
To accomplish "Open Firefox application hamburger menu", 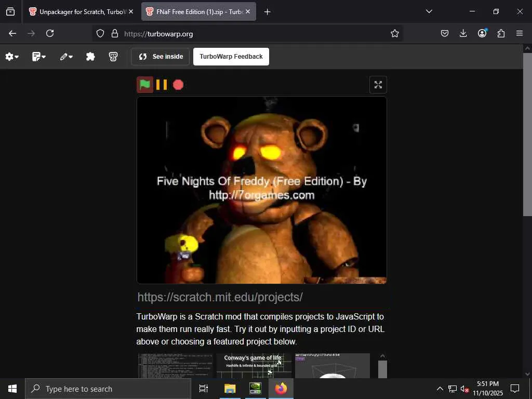I will (x=520, y=33).
